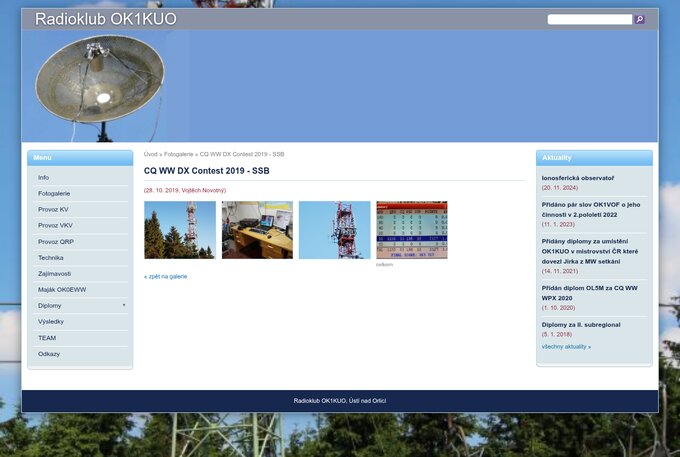Click the date and author line Vojtěch Novotný
This screenshot has width=680, height=457.
185,190
